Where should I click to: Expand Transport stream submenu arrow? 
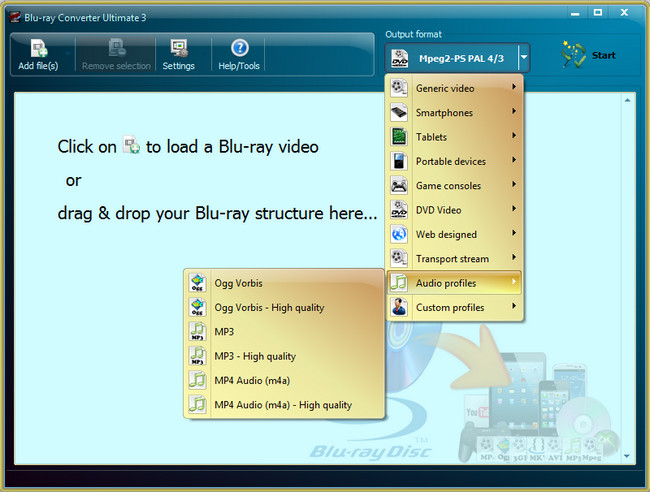tap(514, 257)
